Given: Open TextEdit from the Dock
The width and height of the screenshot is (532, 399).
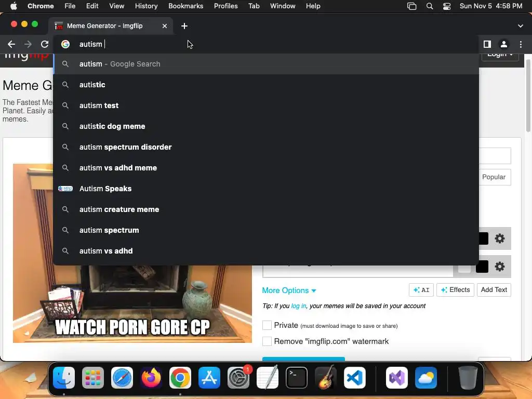Looking at the screenshot, I should click(x=268, y=378).
